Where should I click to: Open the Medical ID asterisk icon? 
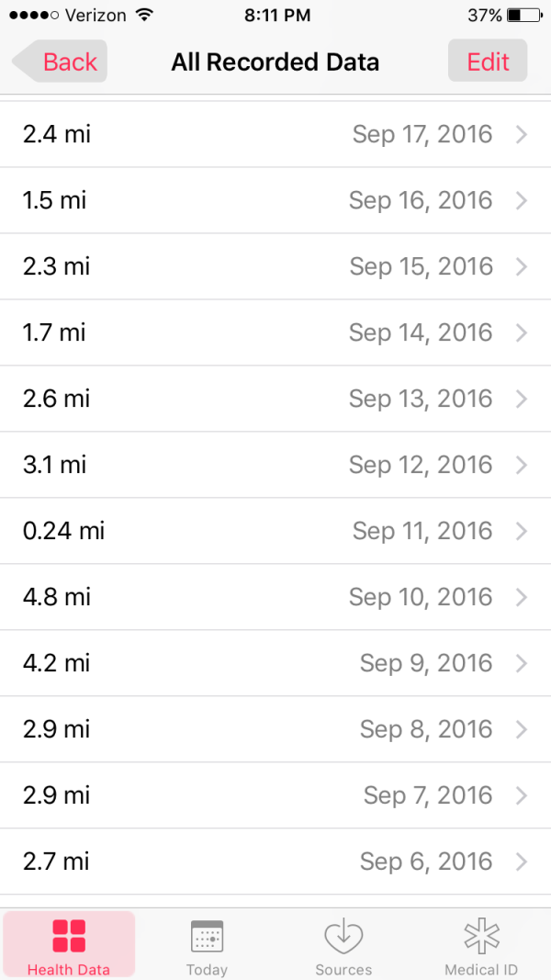(x=481, y=936)
